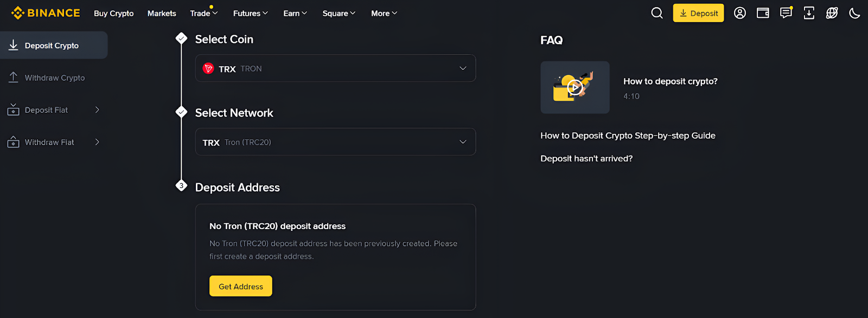868x318 pixels.
Task: Open your profile icon
Action: 739,12
